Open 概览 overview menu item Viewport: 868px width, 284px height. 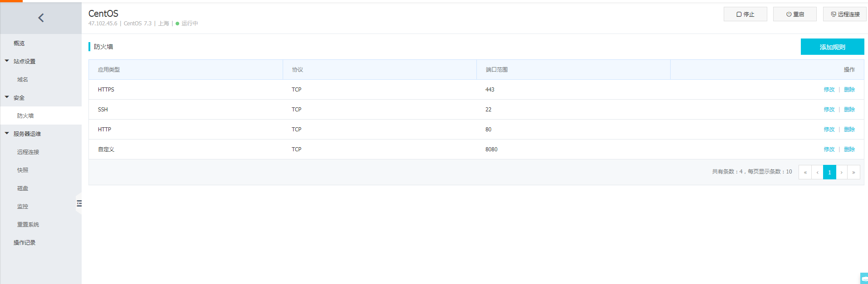click(x=19, y=43)
